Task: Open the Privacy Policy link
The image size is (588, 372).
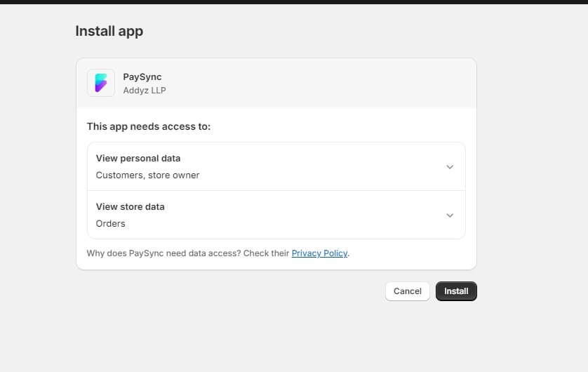Action: point(319,253)
